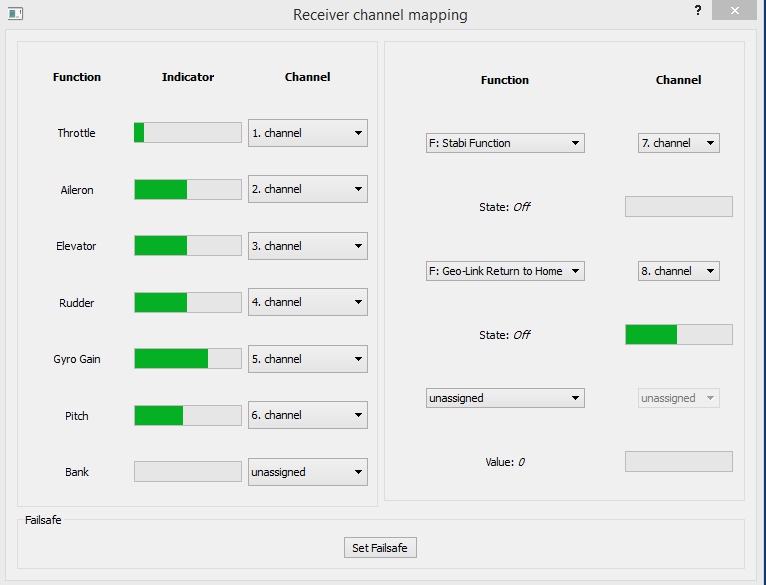Click the Gyro Gain indicator bar

tap(187, 359)
